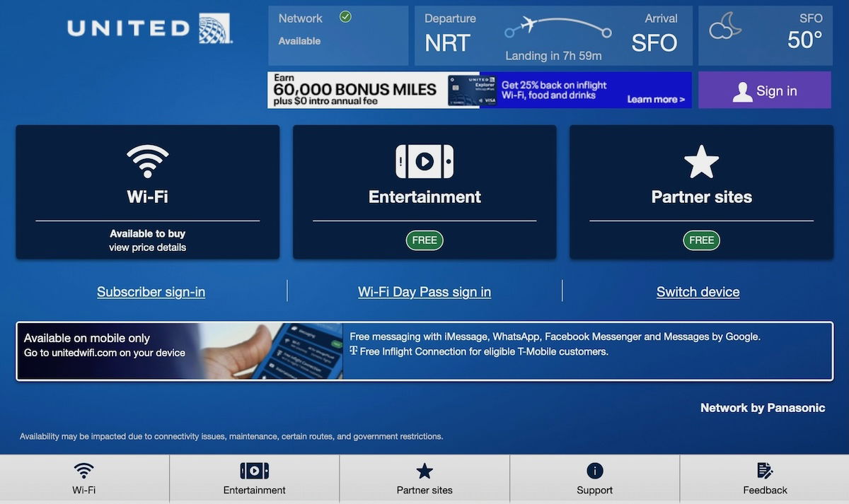Screen dimensions: 849x504
Task: Click the Available on mobile only text
Action: (x=87, y=338)
